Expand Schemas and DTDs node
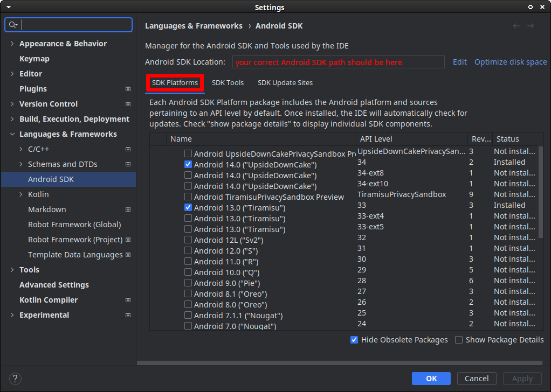 click(20, 164)
